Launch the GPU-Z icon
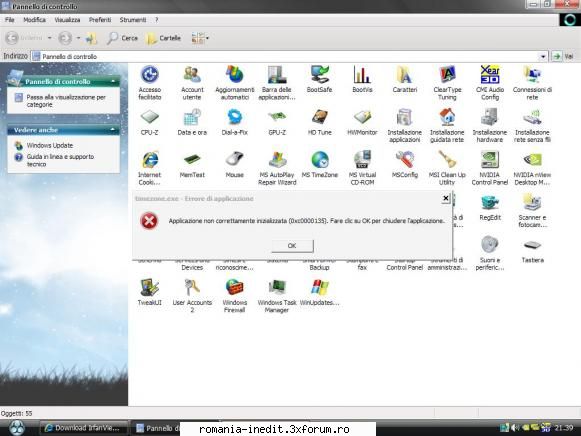This screenshot has height=436, width=581. pos(277,122)
